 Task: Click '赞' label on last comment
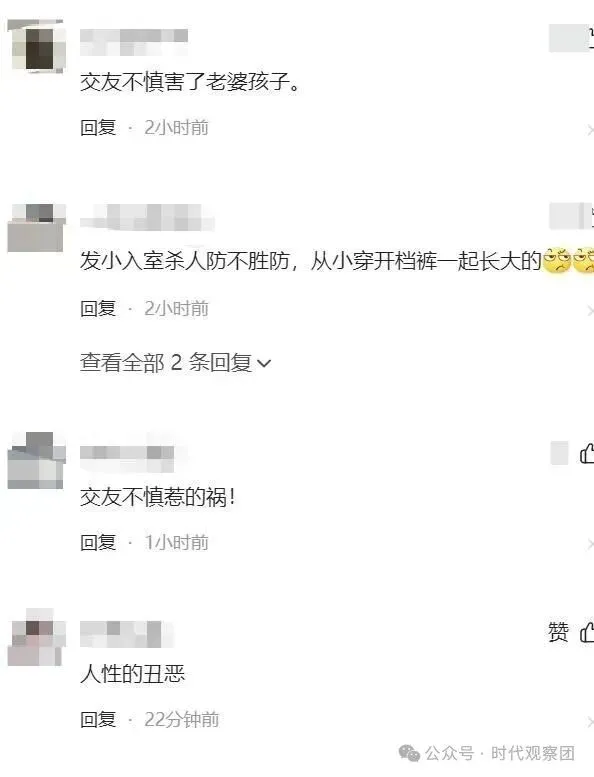click(558, 632)
